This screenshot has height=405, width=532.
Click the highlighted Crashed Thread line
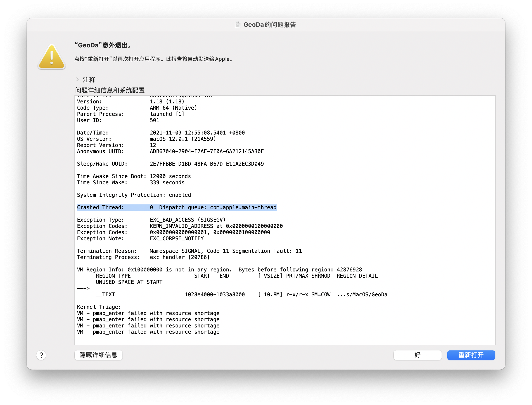pos(177,207)
